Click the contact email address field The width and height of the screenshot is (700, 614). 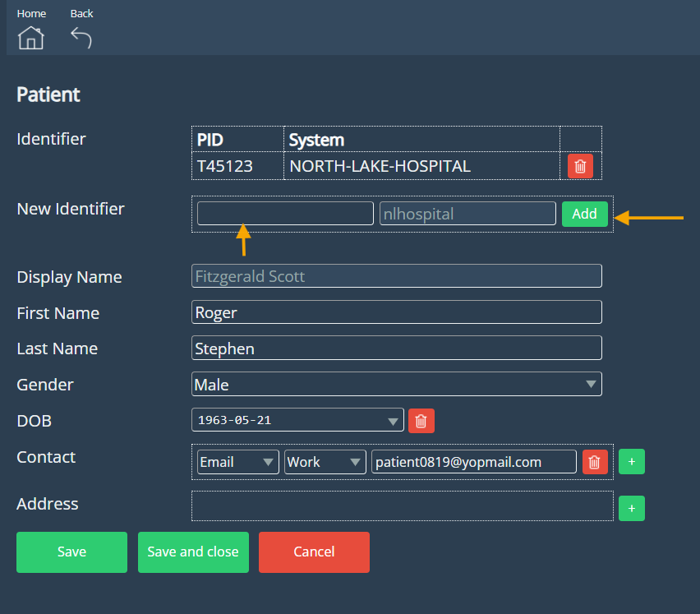[x=473, y=462]
